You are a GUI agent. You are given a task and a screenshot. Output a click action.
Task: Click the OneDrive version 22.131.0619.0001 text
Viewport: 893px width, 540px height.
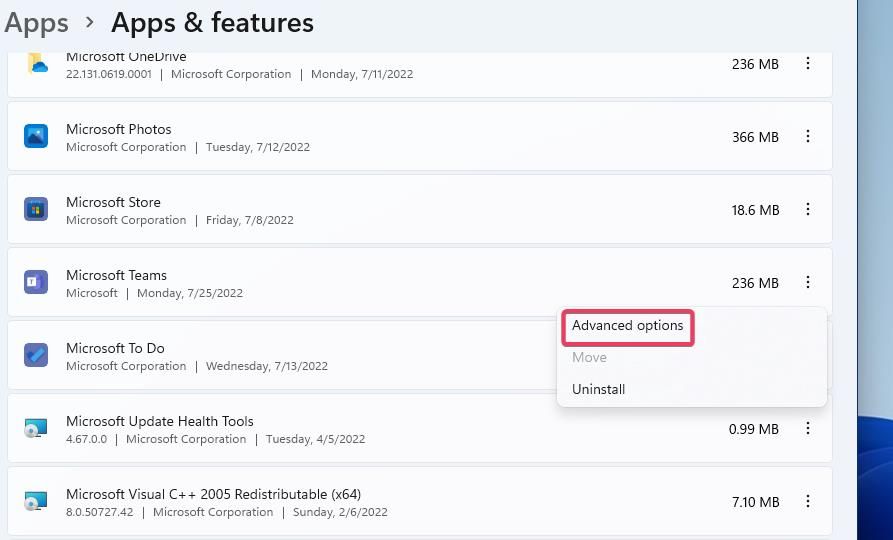[109, 74]
